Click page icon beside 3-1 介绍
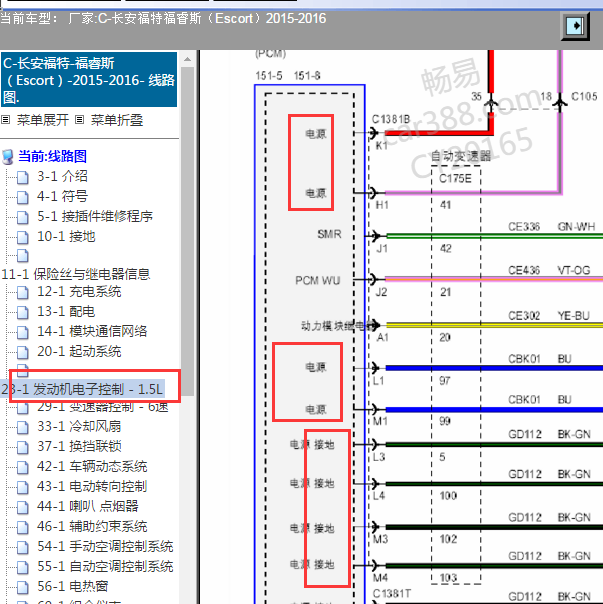The height and width of the screenshot is (604, 603). [23, 178]
